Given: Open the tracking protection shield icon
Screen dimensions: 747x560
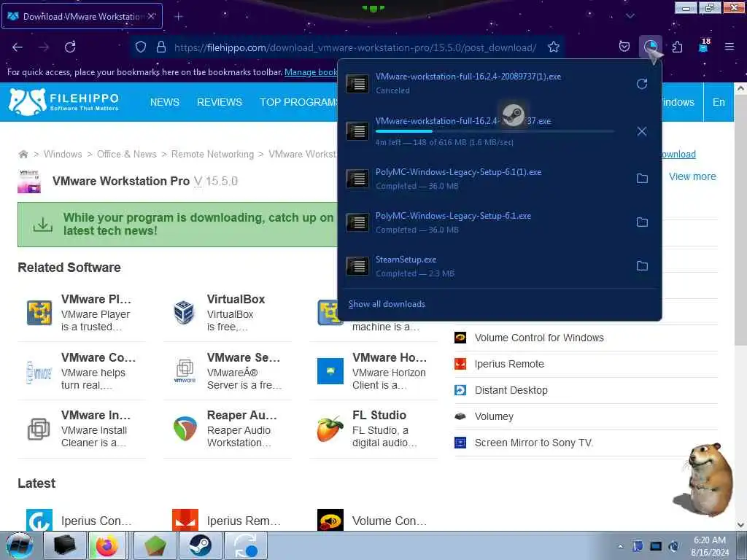Looking at the screenshot, I should click(x=141, y=47).
